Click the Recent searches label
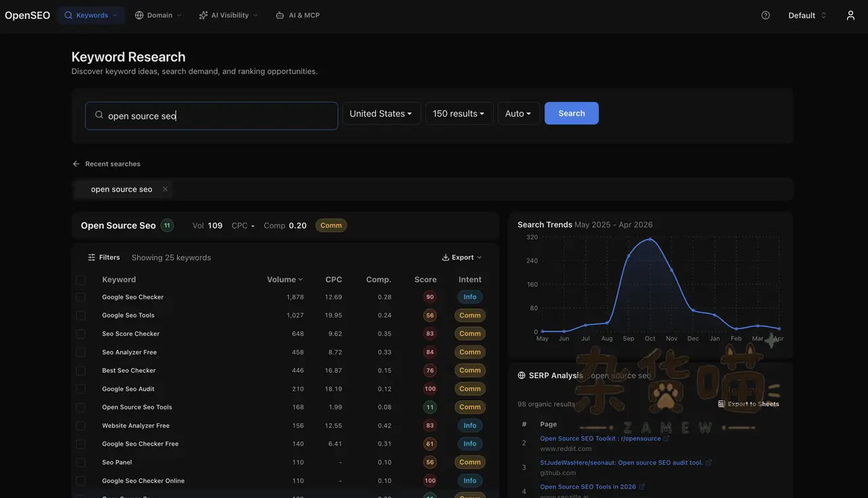 pos(113,164)
